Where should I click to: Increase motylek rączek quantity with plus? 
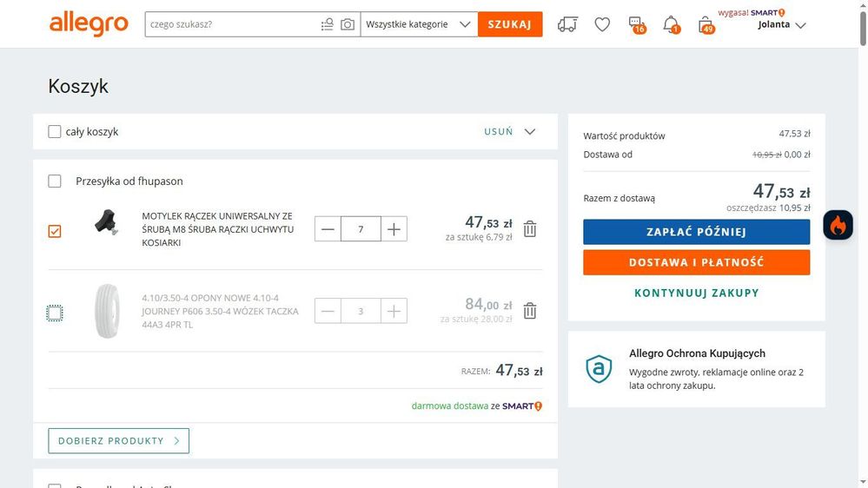pyautogui.click(x=394, y=229)
